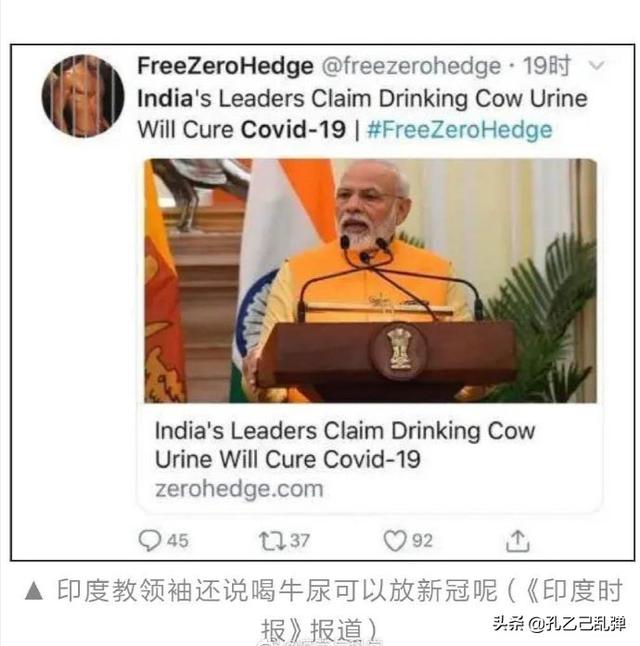
Task: Click the ▲ triangle marker before the caption
Action: click(34, 591)
